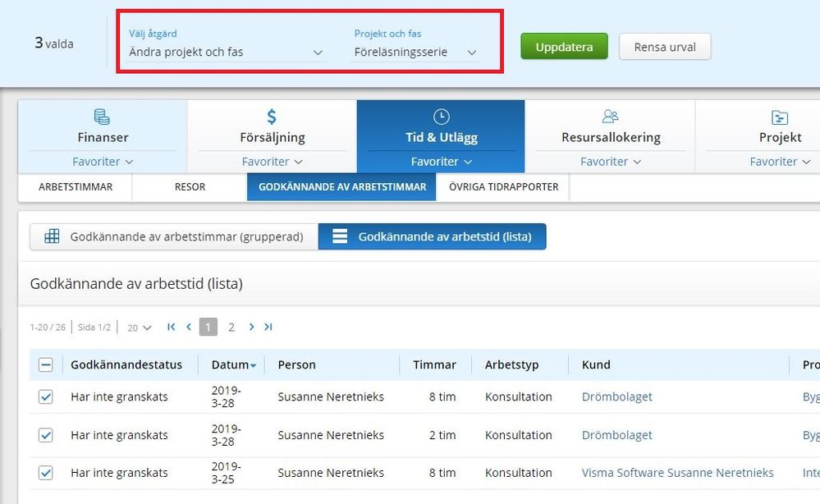Open the Välj åtgärd dropdown
This screenshot has width=820, height=504.
(x=226, y=53)
